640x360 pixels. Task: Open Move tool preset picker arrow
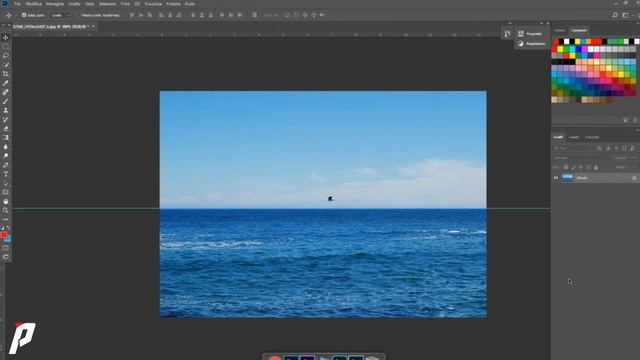[15, 16]
